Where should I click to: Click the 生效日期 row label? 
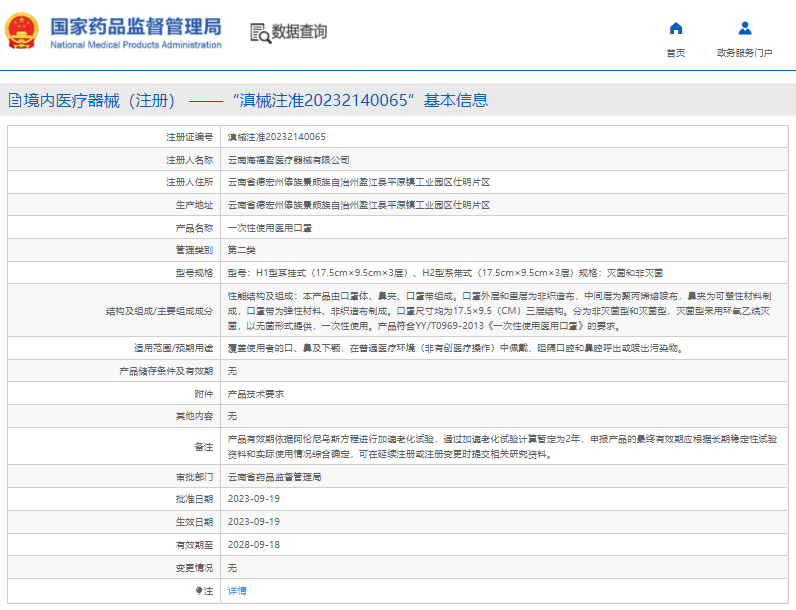click(194, 522)
